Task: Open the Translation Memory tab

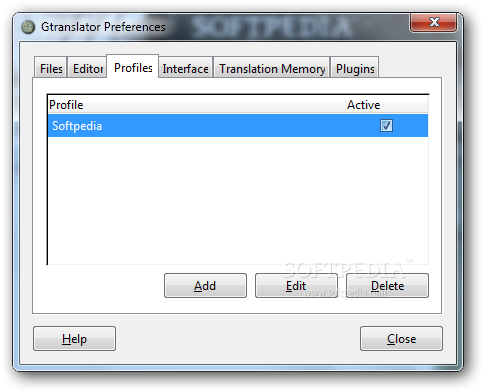Action: 272,68
